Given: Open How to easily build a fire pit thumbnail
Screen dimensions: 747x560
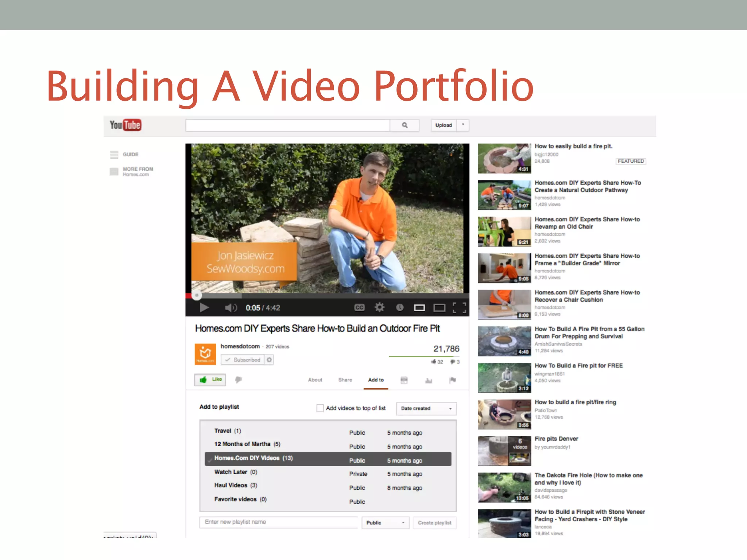Looking at the screenshot, I should coord(504,158).
